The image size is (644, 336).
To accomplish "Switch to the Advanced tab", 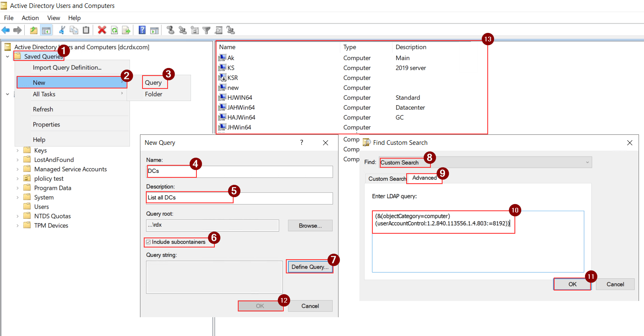I will [x=424, y=177].
